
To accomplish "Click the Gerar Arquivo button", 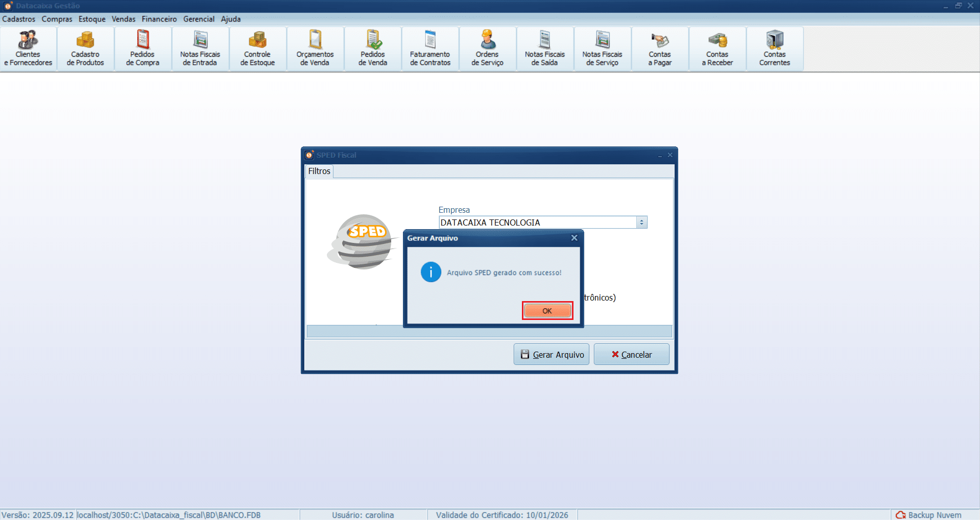I will [552, 355].
